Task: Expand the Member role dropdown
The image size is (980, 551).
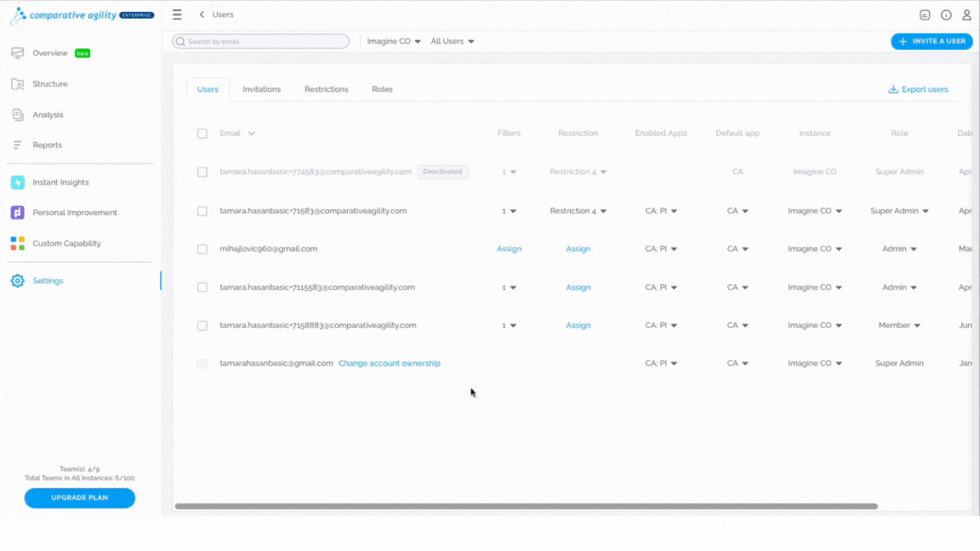Action: tap(899, 326)
